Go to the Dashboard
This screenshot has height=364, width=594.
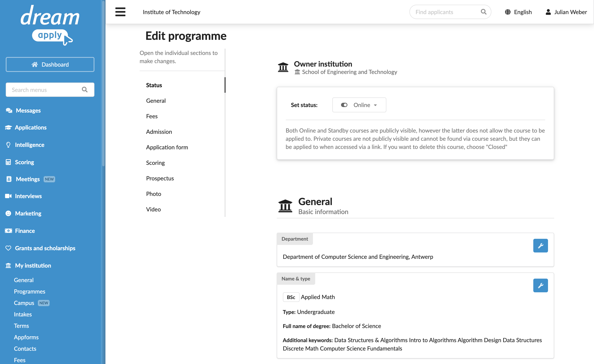pyautogui.click(x=50, y=64)
